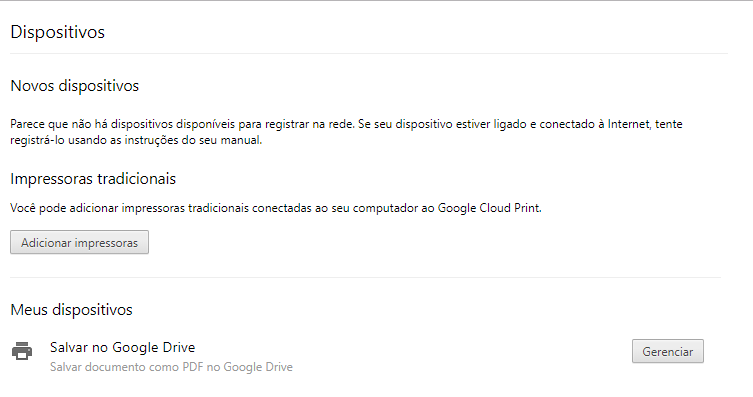This screenshot has width=753, height=397.
Task: Click the word Internet in the paragraph
Action: click(x=629, y=124)
